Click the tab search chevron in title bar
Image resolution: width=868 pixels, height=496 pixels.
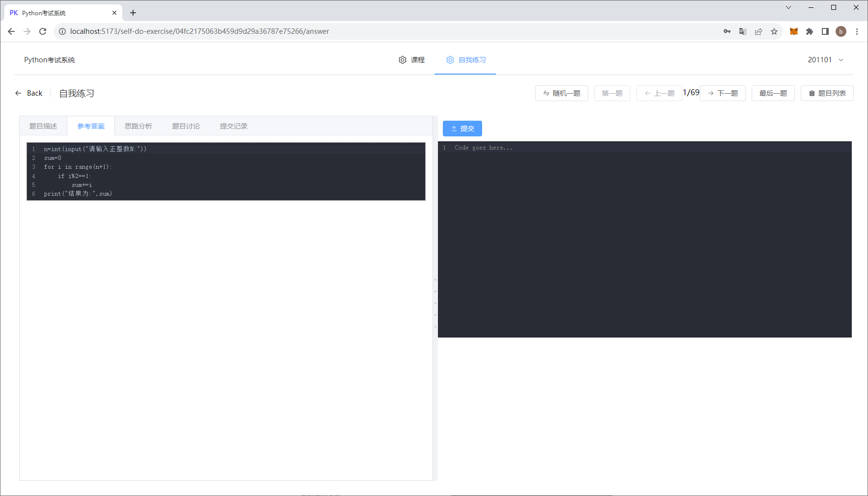coord(788,7)
